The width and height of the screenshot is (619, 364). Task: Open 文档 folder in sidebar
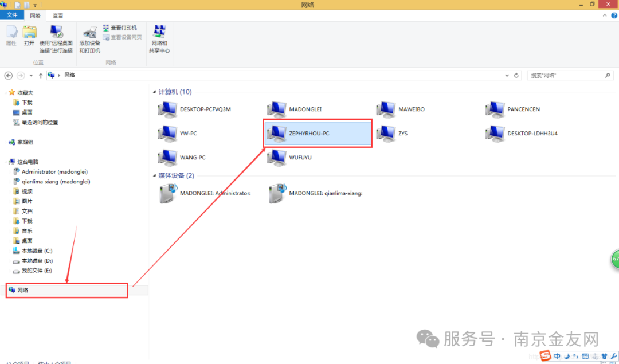point(23,211)
